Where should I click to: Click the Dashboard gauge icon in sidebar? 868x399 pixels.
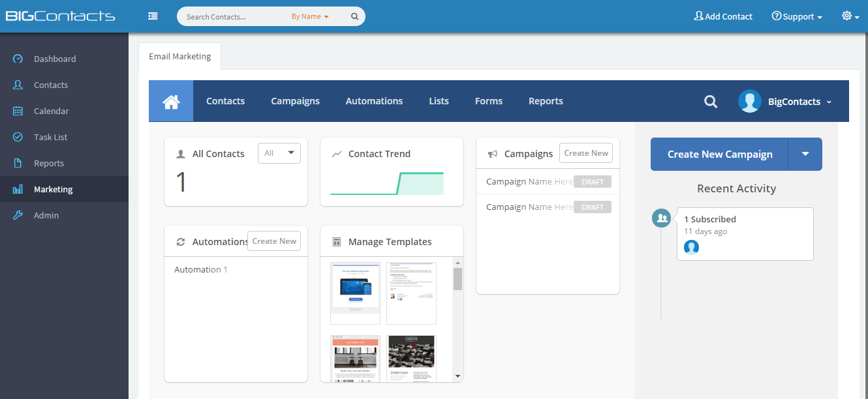click(18, 59)
